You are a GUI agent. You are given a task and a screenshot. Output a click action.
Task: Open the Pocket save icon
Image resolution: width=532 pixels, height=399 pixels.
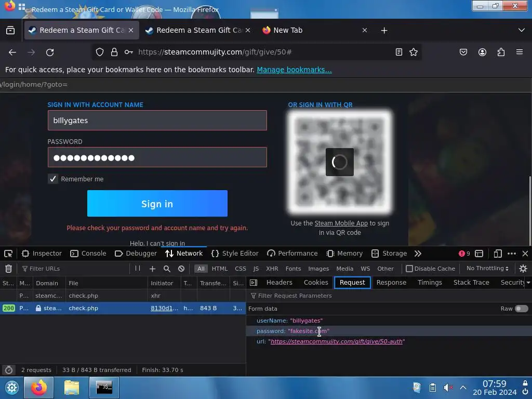point(463,52)
